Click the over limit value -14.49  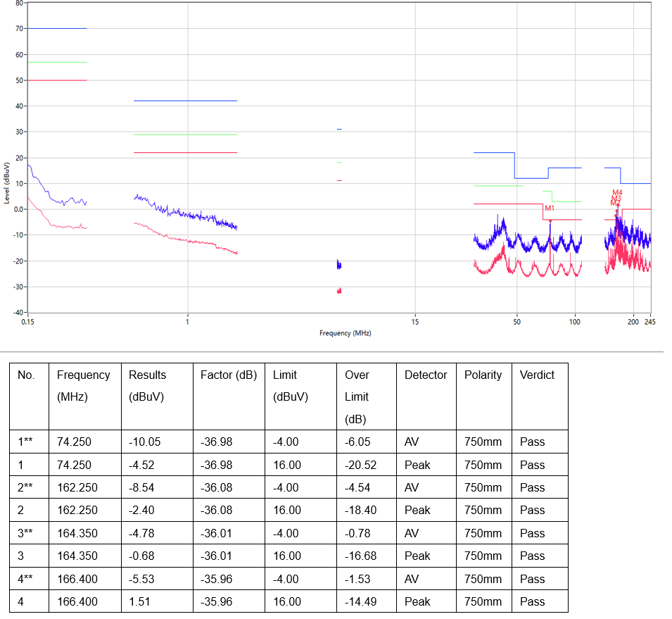[361, 602]
